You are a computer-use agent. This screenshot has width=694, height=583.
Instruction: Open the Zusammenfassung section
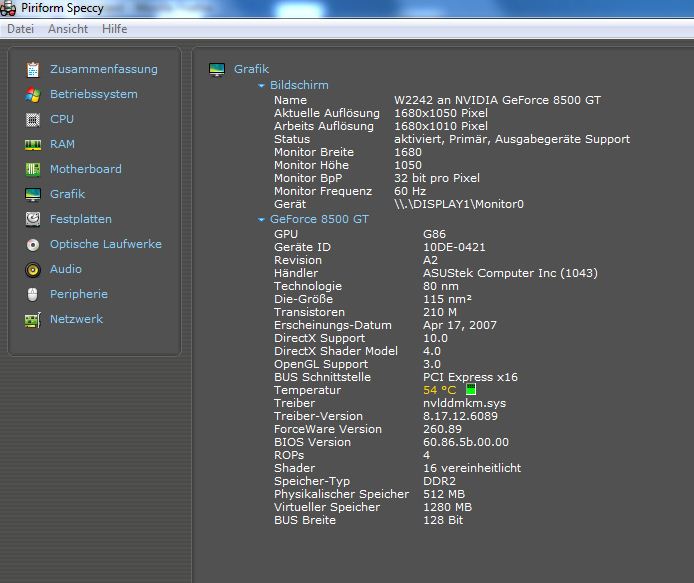click(104, 69)
